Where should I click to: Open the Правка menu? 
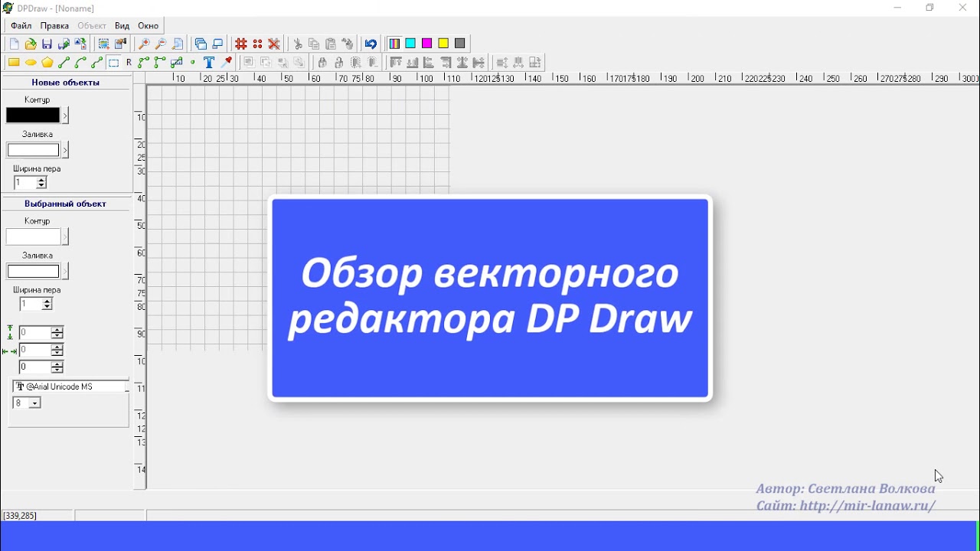[54, 26]
